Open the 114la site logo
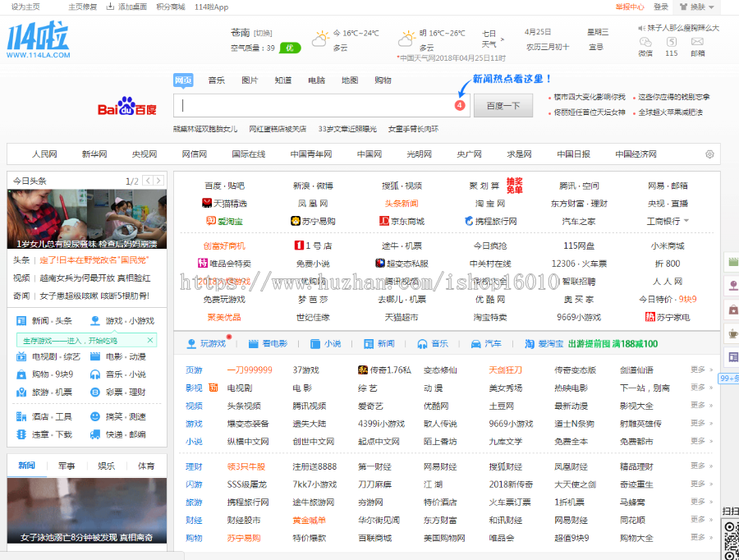The width and height of the screenshot is (739, 560). click(x=38, y=39)
